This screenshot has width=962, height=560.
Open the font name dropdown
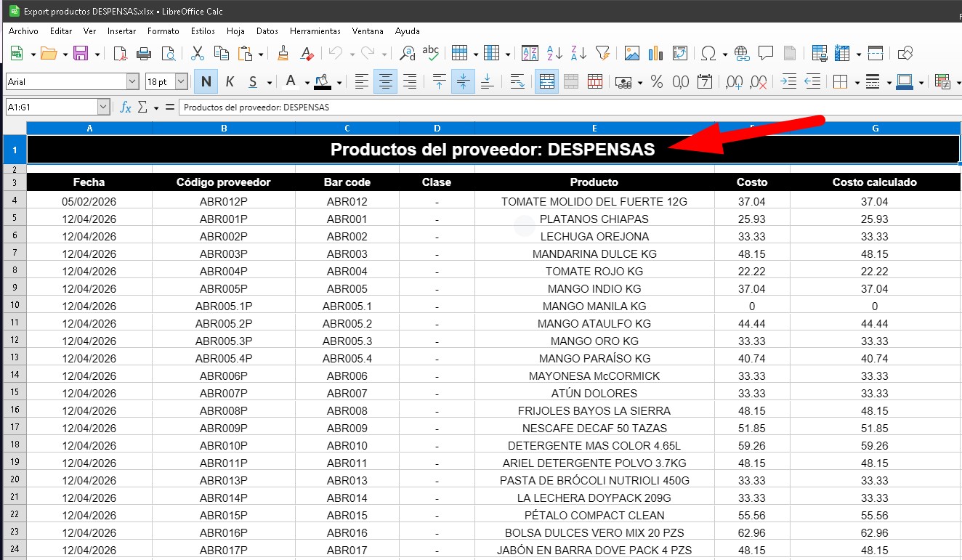click(132, 81)
